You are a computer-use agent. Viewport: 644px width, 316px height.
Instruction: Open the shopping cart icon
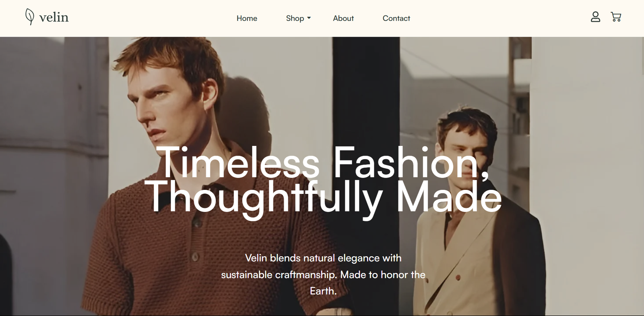(x=616, y=17)
